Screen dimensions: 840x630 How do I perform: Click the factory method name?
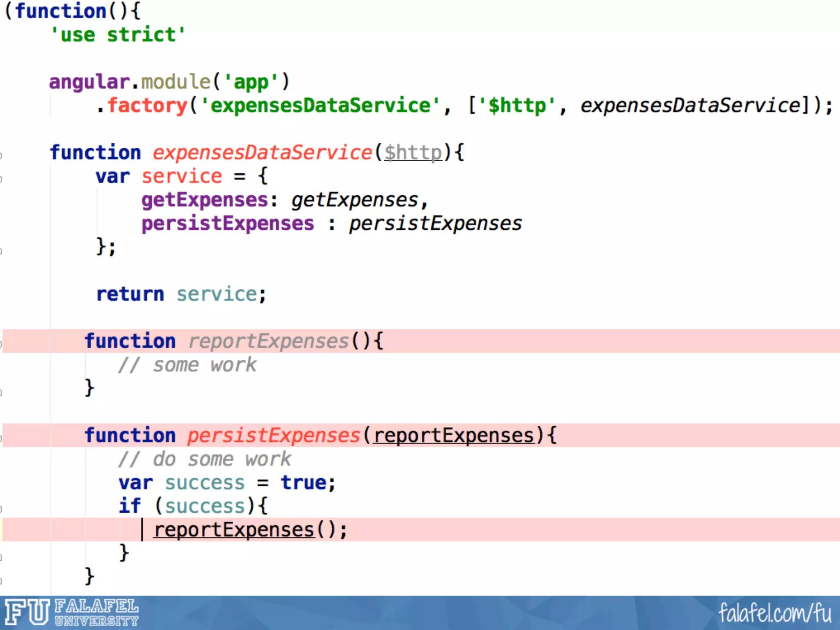click(148, 106)
